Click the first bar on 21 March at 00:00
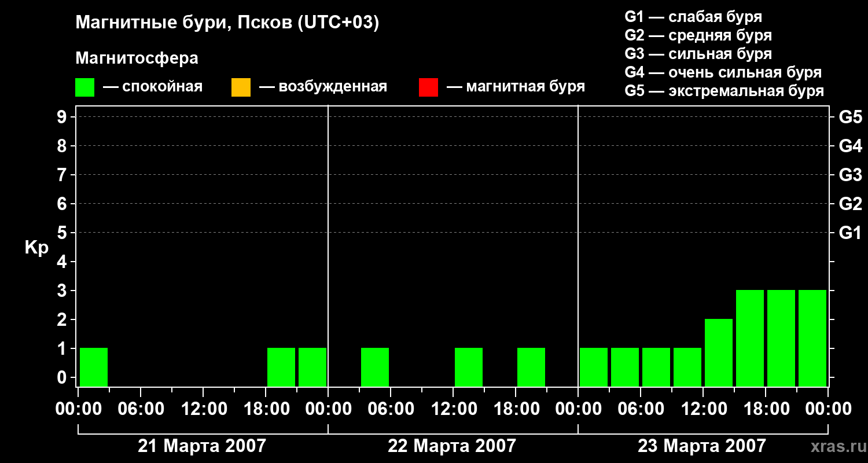868x463 pixels. [94, 367]
